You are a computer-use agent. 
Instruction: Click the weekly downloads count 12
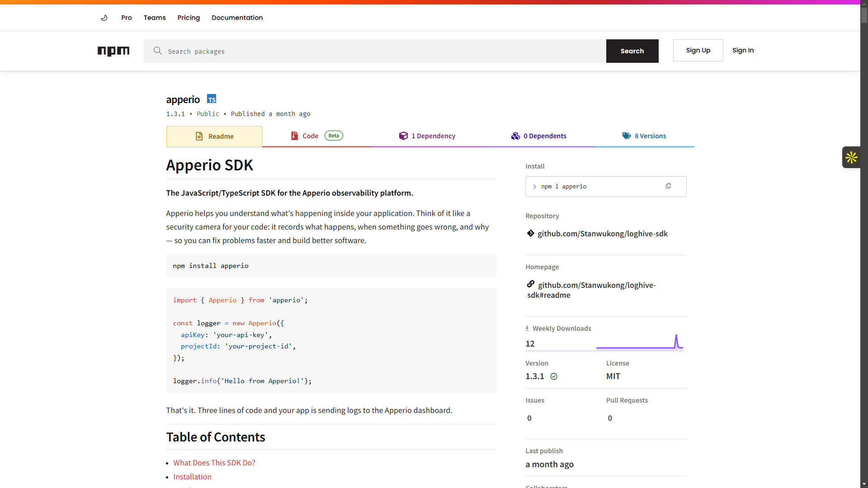(530, 344)
